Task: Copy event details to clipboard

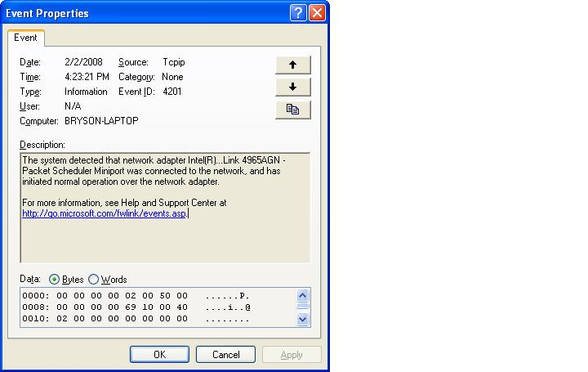Action: pos(293,110)
